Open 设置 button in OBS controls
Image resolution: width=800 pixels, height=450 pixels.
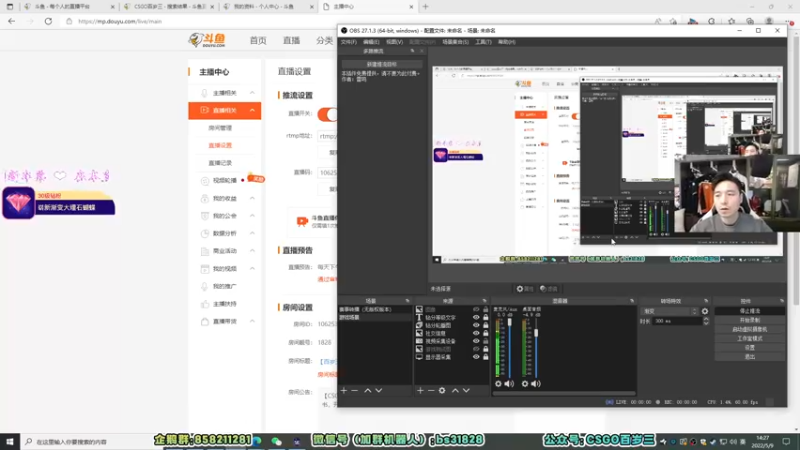click(x=749, y=347)
